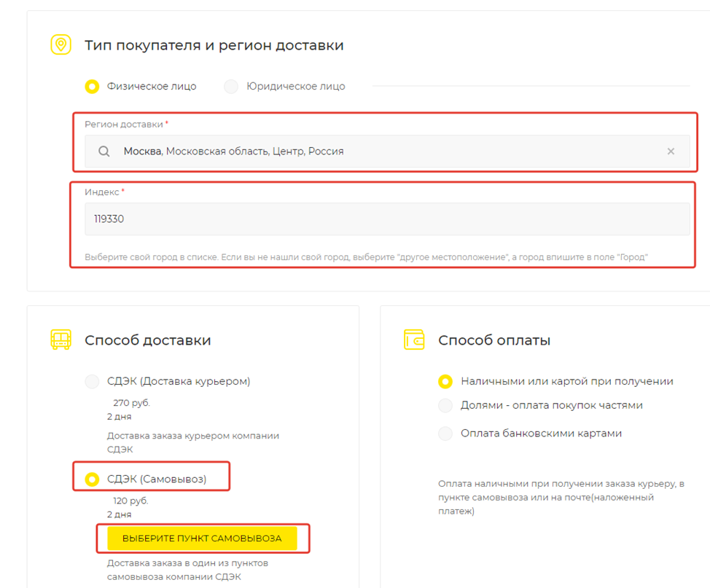Image resolution: width=710 pixels, height=588 pixels.
Task: Click the bus icon beside "Способ доставки"
Action: click(x=61, y=340)
